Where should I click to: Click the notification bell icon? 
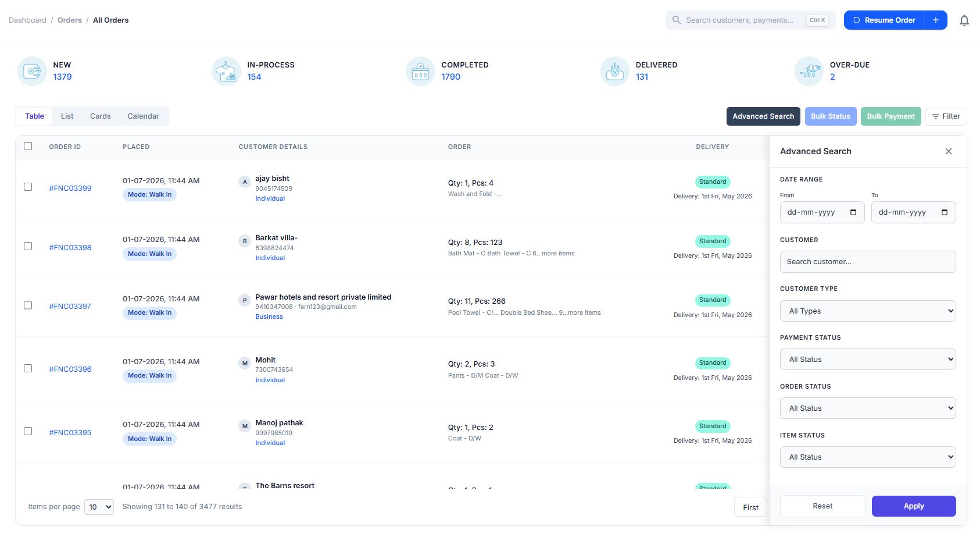point(964,20)
